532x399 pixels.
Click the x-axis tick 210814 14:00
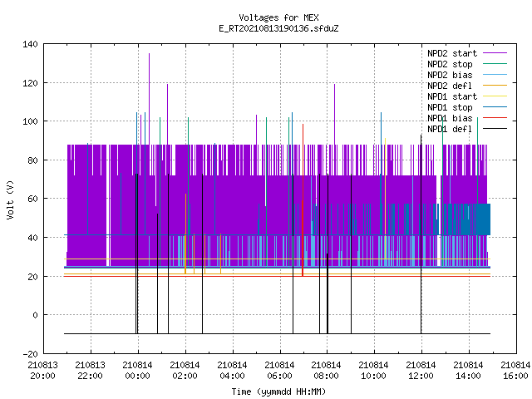469,371
